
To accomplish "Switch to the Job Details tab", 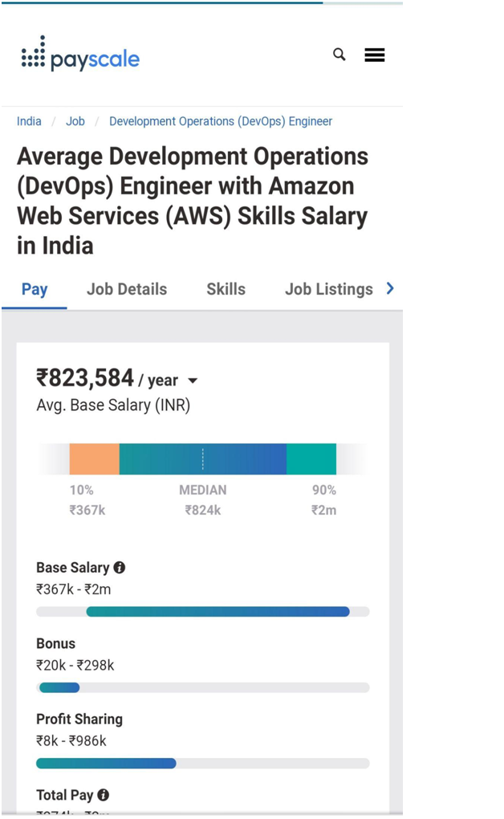I will point(126,288).
